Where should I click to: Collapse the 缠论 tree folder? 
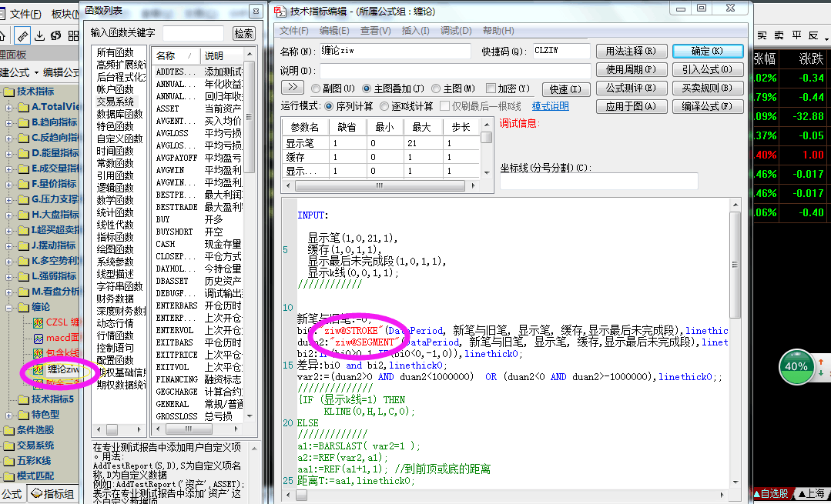pos(8,307)
